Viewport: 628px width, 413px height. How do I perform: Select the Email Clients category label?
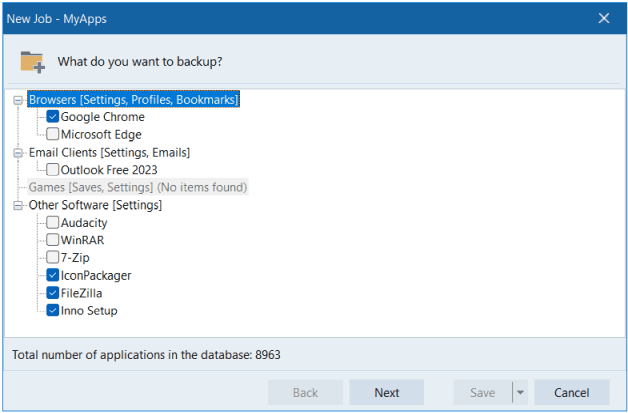click(x=109, y=152)
